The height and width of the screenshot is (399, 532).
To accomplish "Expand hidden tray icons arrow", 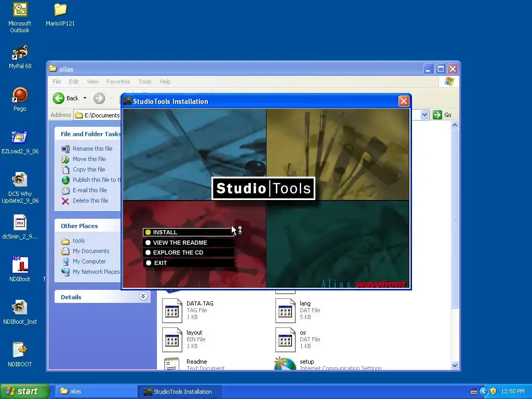I will click(x=484, y=391).
